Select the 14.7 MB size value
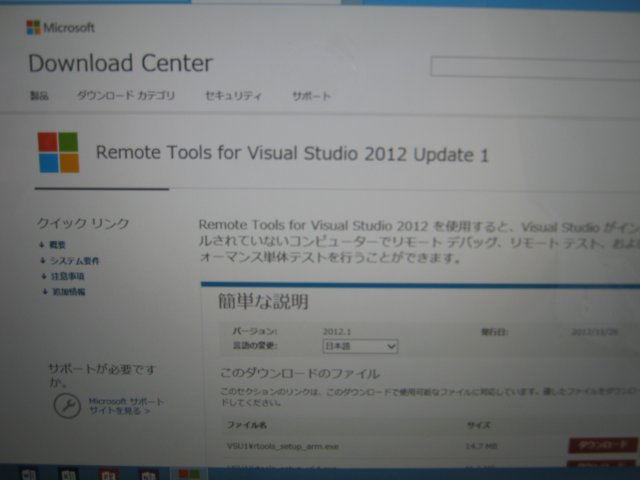 [x=481, y=446]
